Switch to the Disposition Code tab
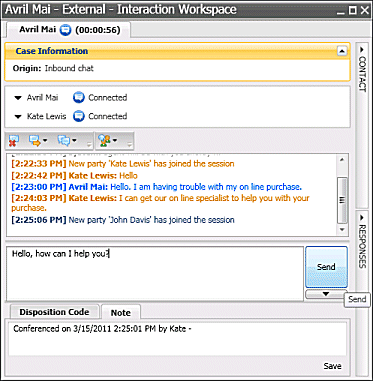This screenshot has width=373, height=381. tap(54, 312)
